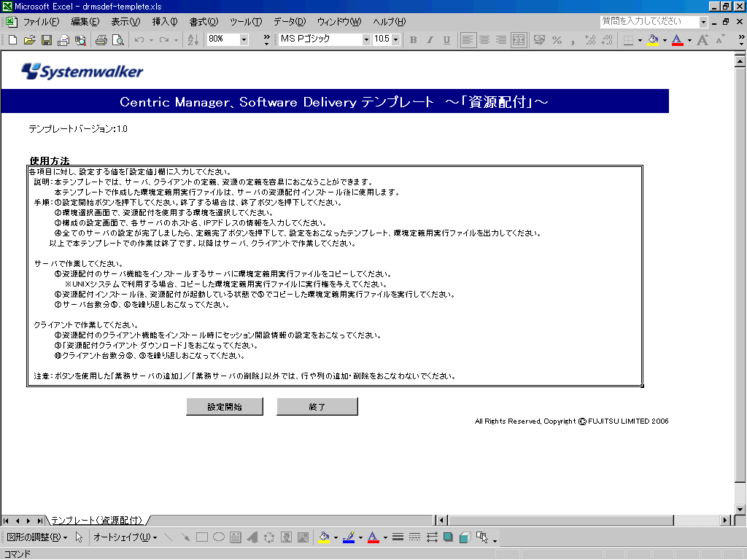Open the 表示 menu
Viewport: 747px width, 560px height.
coord(125,22)
